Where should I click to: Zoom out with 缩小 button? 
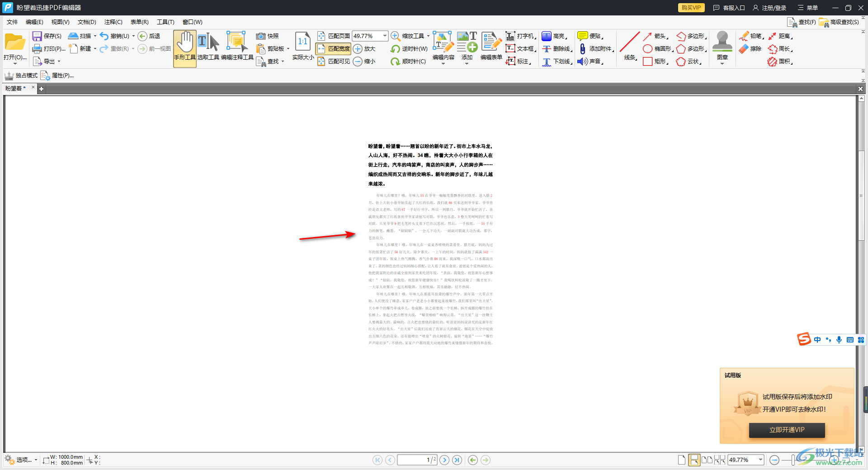pyautogui.click(x=364, y=61)
